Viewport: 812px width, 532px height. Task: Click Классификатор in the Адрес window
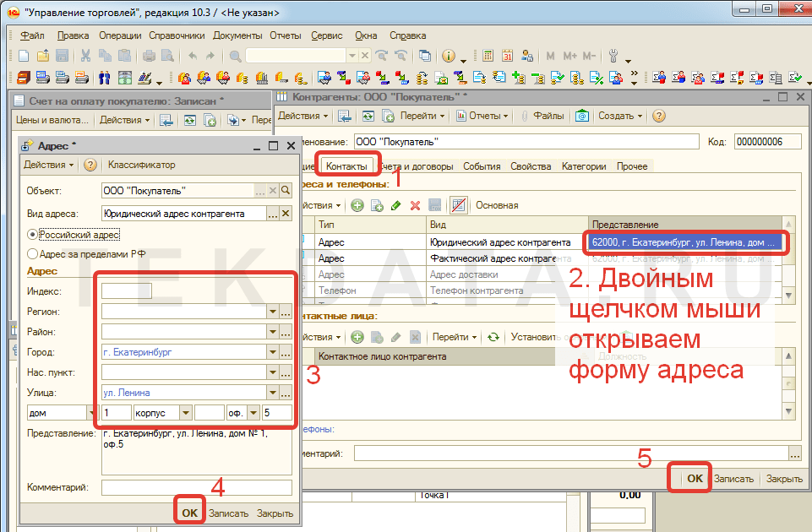point(141,165)
